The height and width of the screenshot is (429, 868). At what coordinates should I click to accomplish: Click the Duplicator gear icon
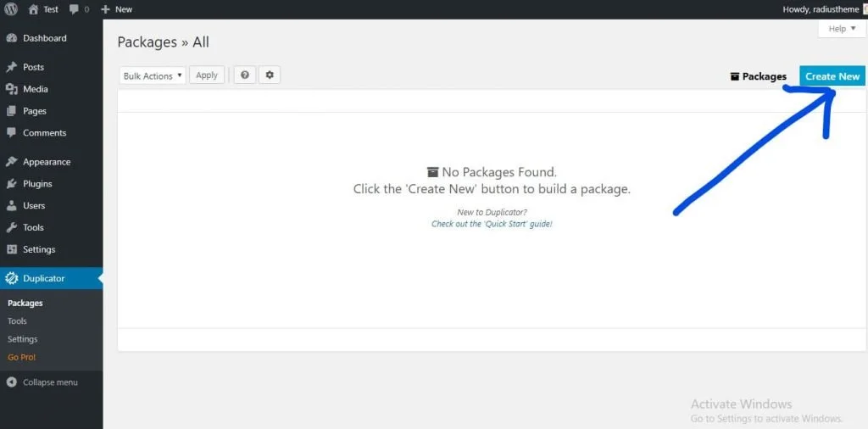pos(11,278)
